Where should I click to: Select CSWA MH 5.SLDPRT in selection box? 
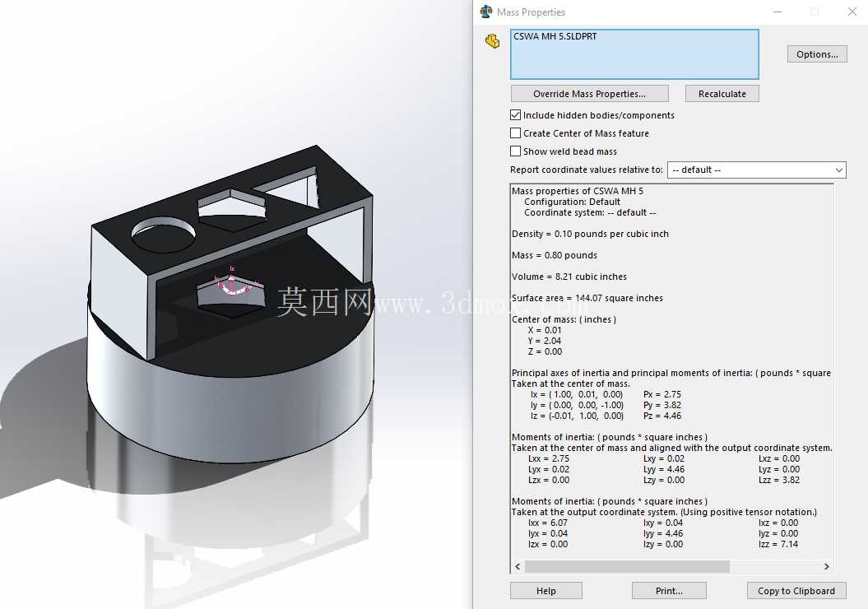(x=555, y=36)
